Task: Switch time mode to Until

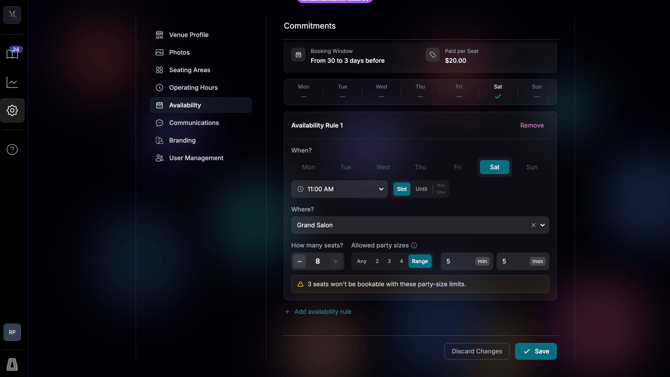Action: 421,189
